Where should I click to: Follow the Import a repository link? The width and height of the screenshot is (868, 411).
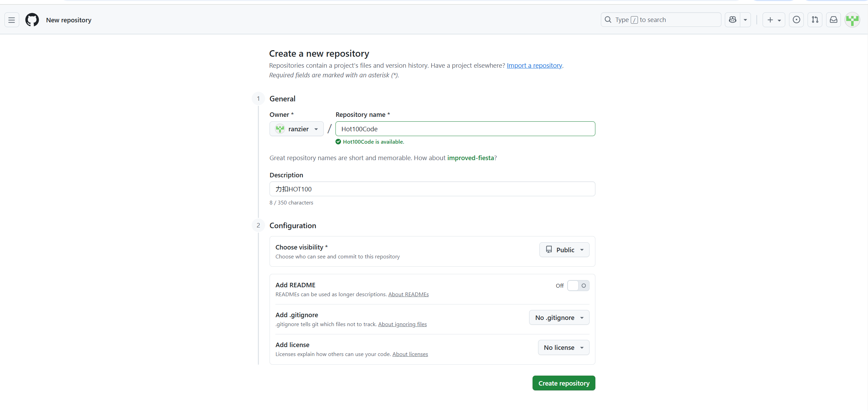[x=534, y=65]
